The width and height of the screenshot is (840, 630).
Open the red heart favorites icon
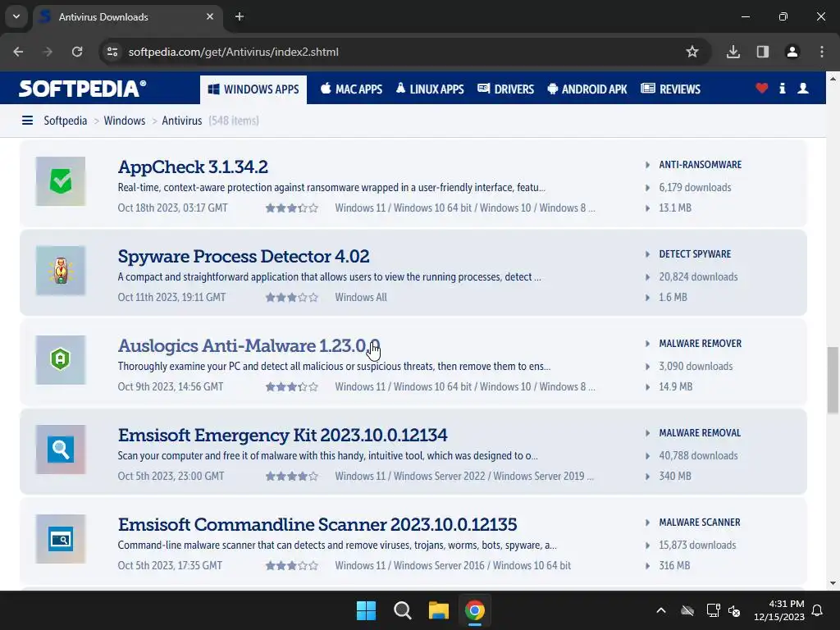coord(762,89)
